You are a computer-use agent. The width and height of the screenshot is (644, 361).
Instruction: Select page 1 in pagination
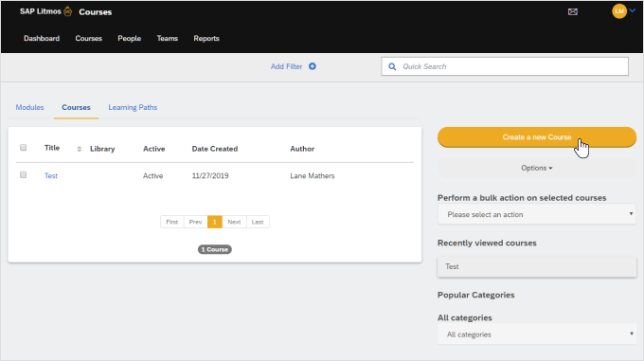pyautogui.click(x=214, y=222)
